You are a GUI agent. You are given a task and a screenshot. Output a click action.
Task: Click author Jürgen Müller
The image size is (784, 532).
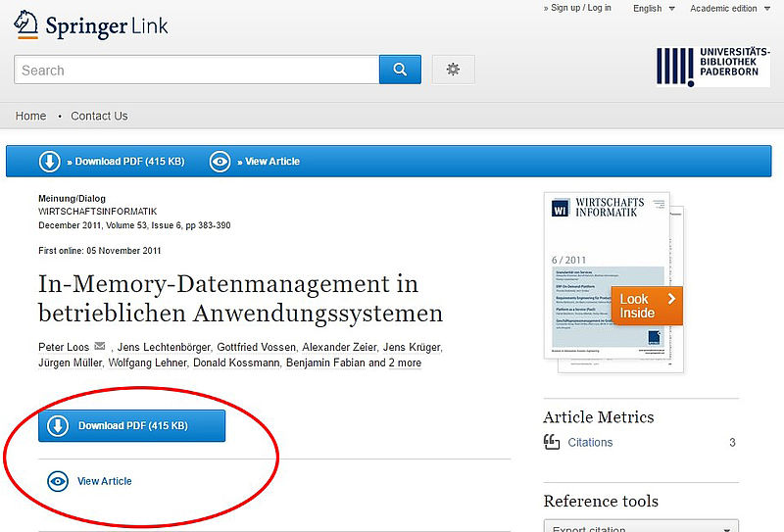coord(70,363)
